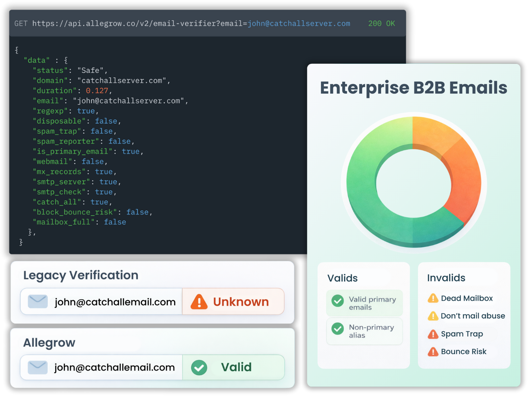The width and height of the screenshot is (532, 397).
Task: Click the Valids heading
Action: point(342,278)
